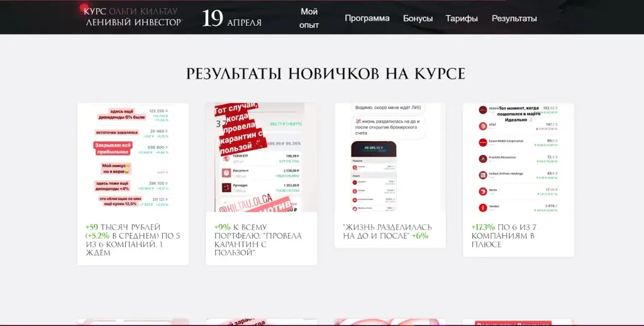Click the Yandex logo icon in portfolio

(x=482, y=208)
